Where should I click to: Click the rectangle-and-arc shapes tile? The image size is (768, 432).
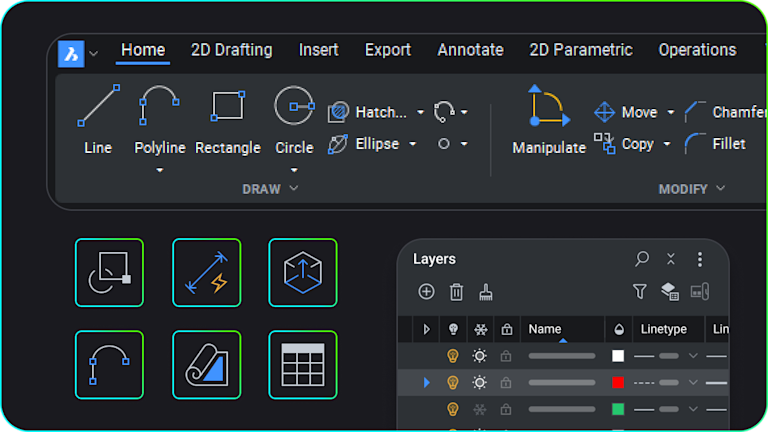109,273
